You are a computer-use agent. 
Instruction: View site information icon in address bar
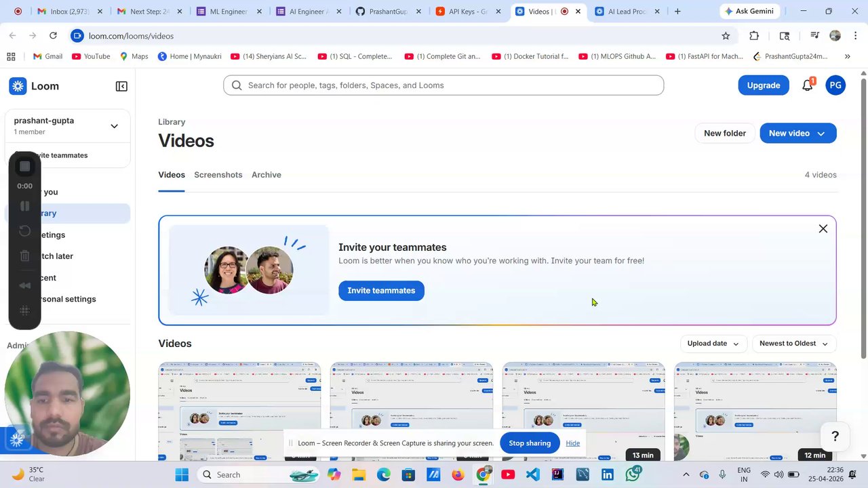tap(77, 36)
